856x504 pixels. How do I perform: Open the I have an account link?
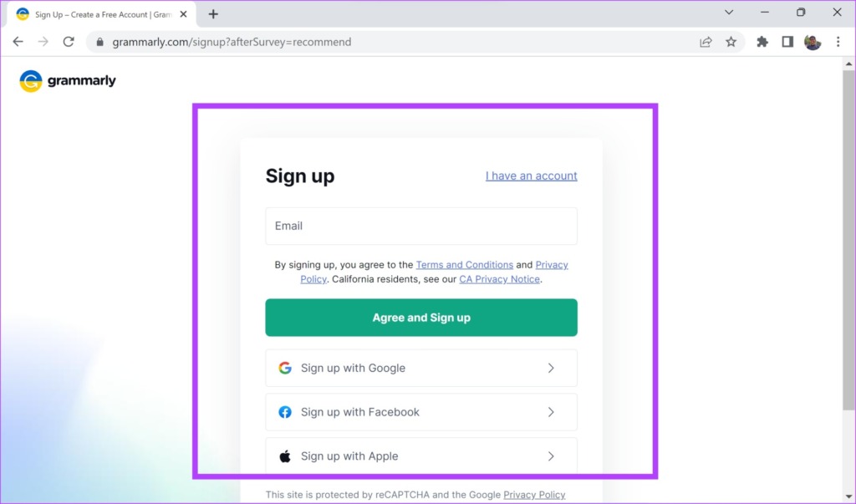[x=531, y=176]
